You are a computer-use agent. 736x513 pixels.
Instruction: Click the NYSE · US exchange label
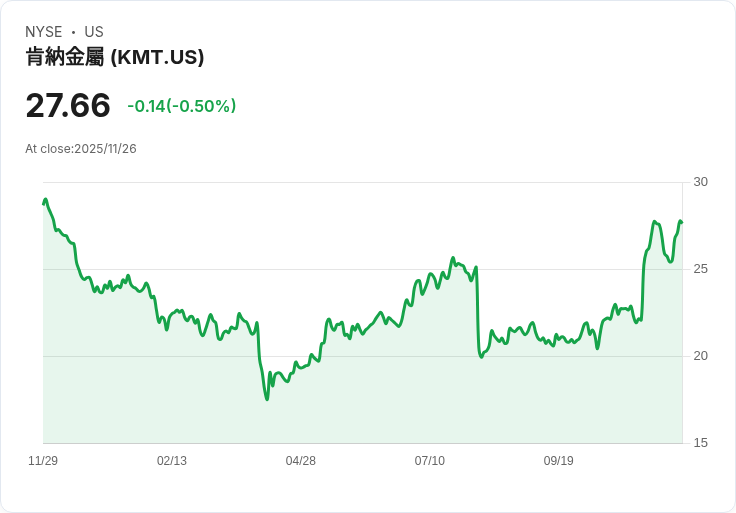64,32
